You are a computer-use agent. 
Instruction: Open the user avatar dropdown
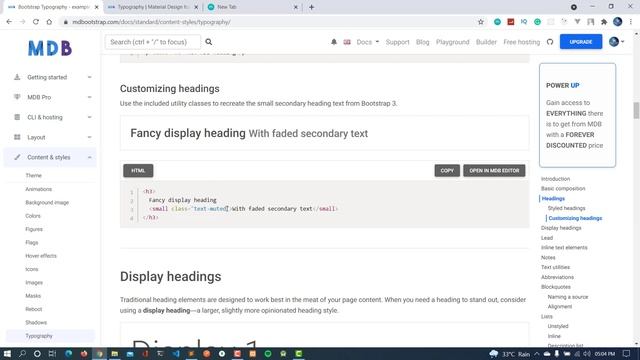(616, 42)
